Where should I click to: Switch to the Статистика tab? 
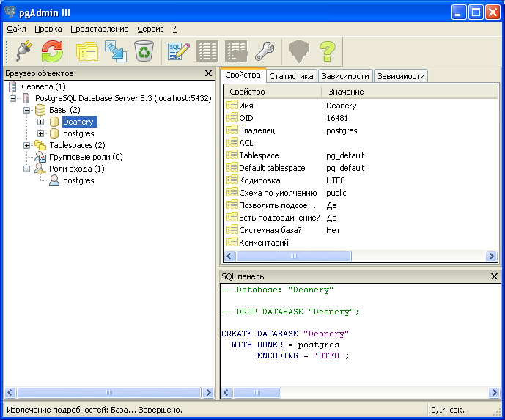click(x=291, y=76)
